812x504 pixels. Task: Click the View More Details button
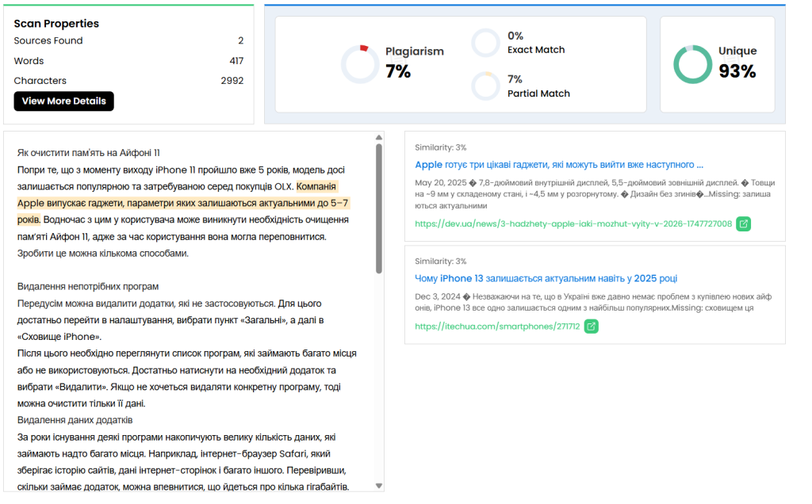[x=64, y=101]
